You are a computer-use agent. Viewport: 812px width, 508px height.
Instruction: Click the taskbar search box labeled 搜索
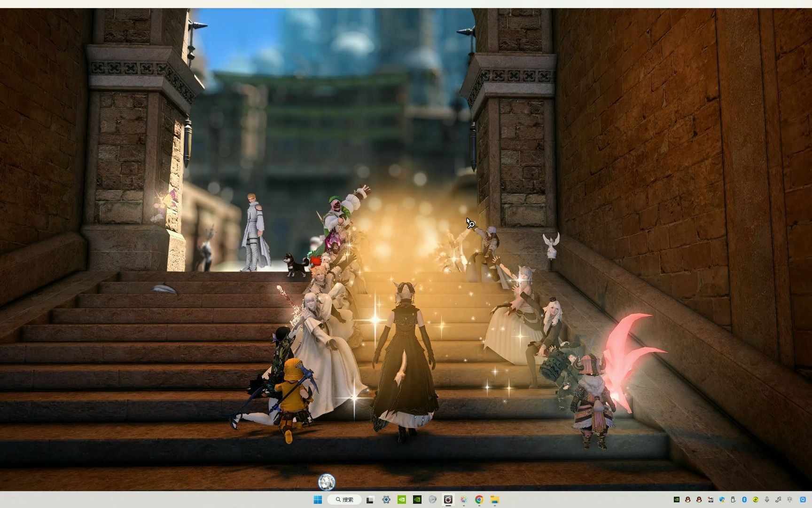tap(344, 500)
